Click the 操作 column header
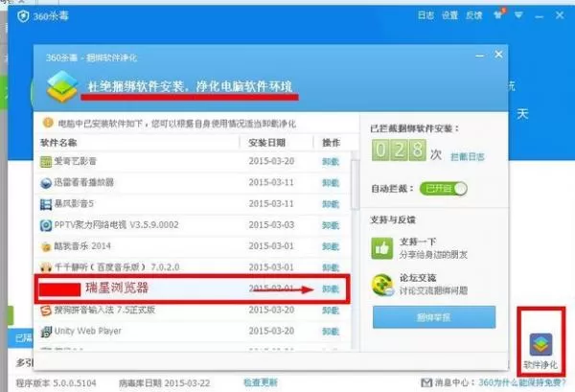 pyautogui.click(x=331, y=143)
